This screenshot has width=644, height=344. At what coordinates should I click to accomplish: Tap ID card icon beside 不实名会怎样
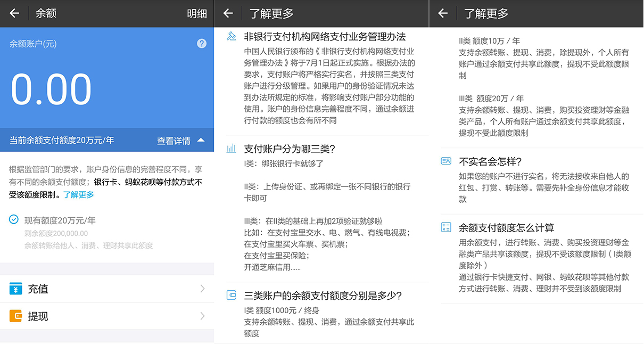[x=446, y=161]
